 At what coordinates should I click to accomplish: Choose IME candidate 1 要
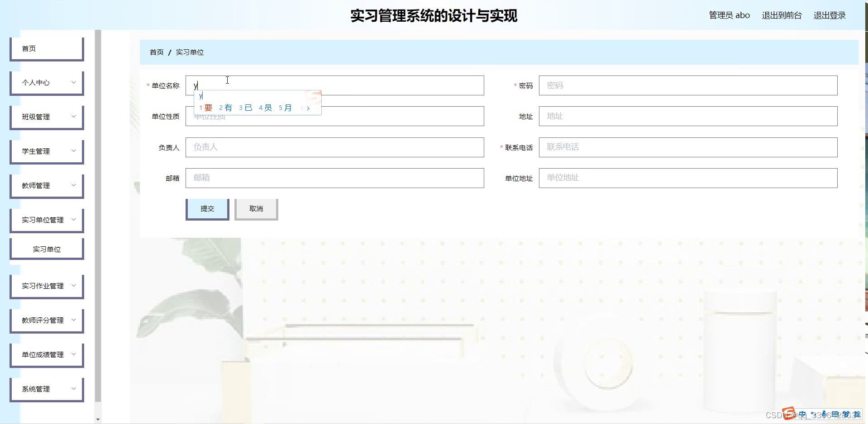tap(206, 108)
